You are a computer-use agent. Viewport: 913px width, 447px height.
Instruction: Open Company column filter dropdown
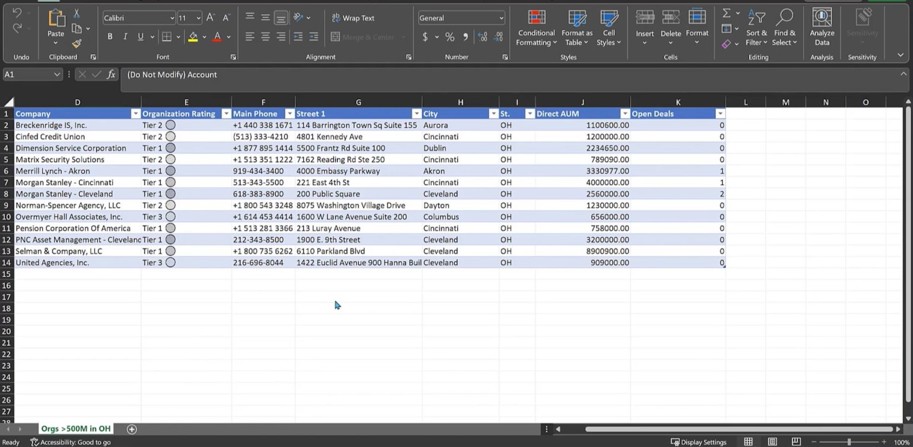[136, 114]
